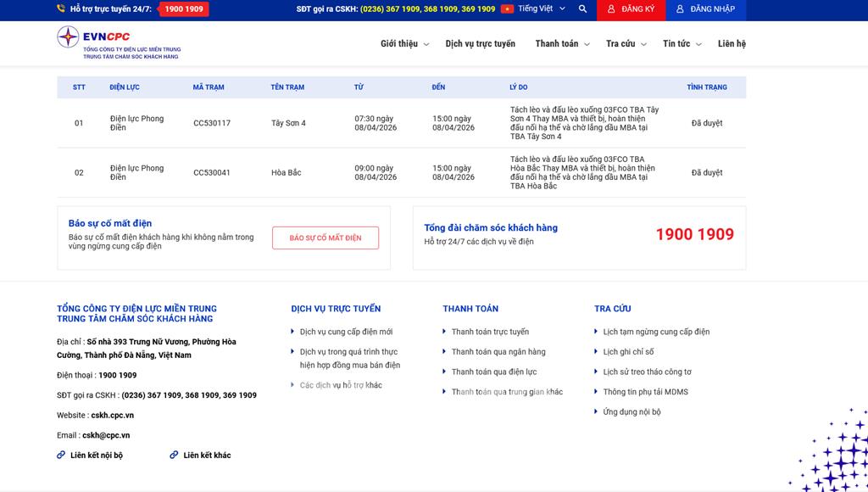Click the EVNCPC logo in header
This screenshot has width=868, height=492.
[x=118, y=42]
